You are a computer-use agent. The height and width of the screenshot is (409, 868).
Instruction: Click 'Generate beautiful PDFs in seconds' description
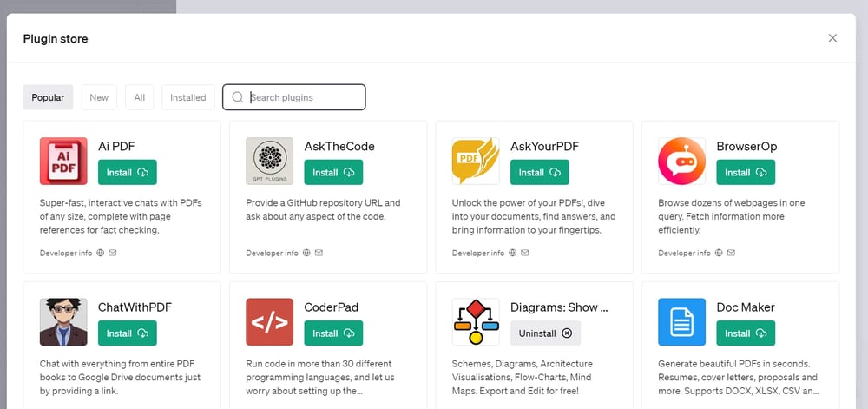point(739,378)
